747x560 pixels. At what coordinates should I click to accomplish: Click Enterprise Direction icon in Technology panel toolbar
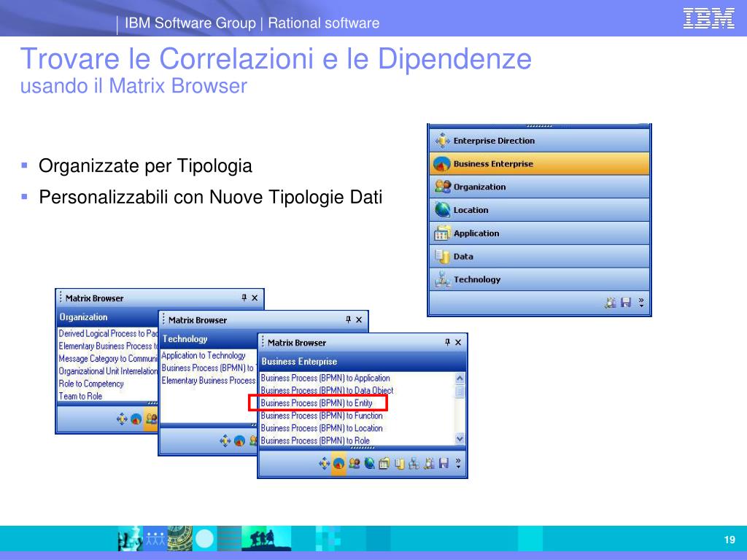[225, 441]
